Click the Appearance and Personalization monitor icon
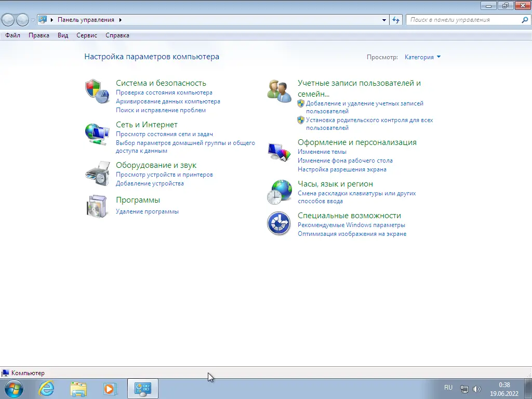 [x=279, y=152]
